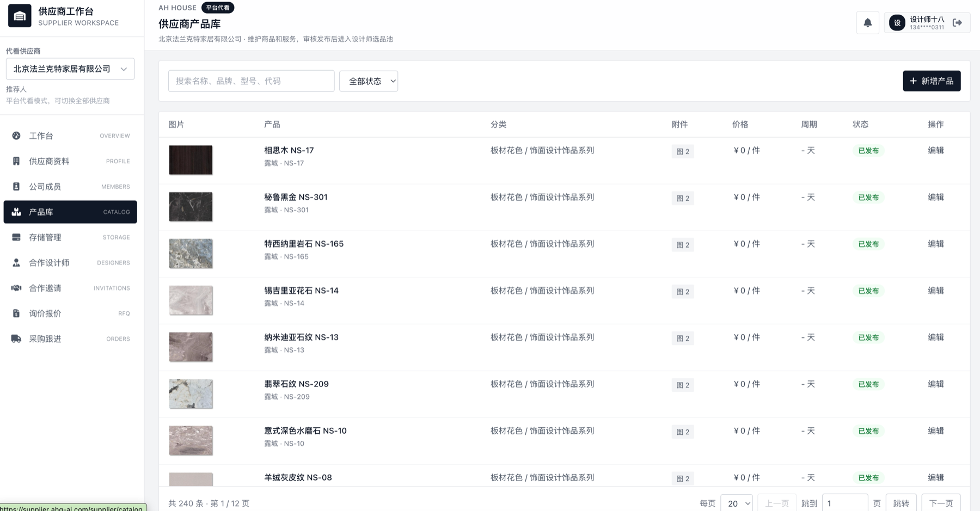The image size is (980, 511).
Task: Click the jump-to page number field
Action: click(x=844, y=503)
